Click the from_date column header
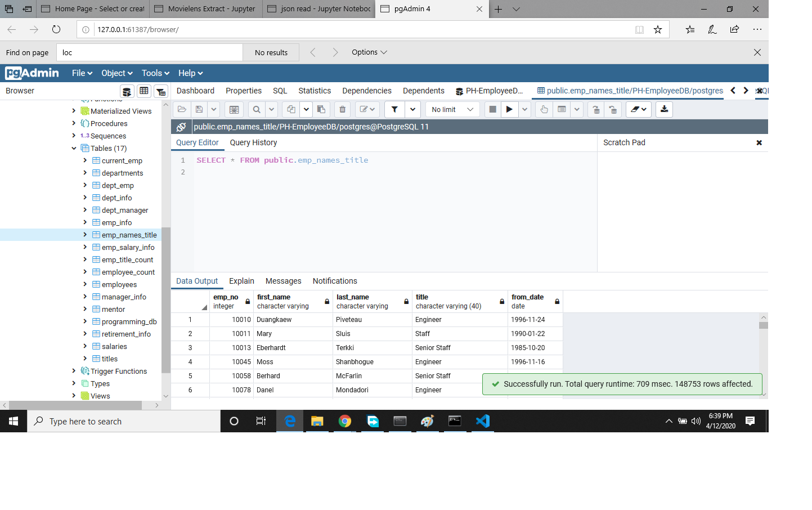Screen dimensions: 812x510 pyautogui.click(x=535, y=301)
